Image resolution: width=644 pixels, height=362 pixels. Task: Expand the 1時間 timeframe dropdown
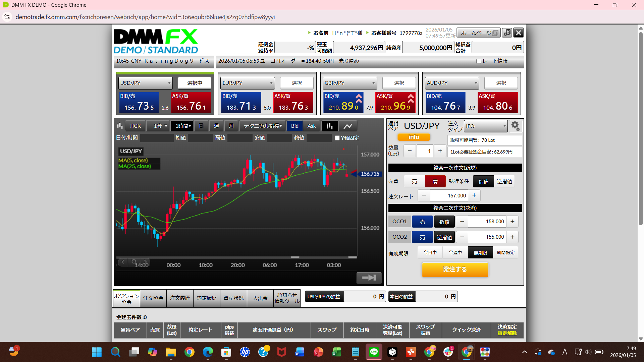tap(181, 126)
